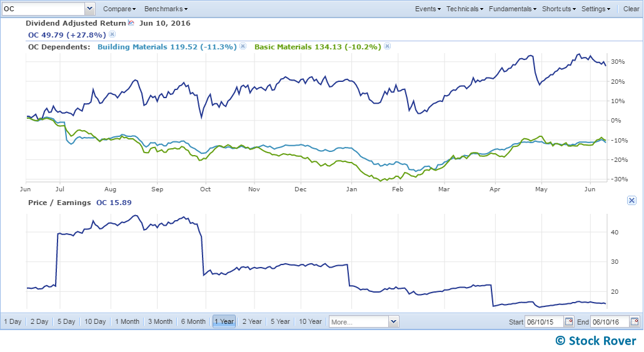Viewport: 644px width, 352px height.
Task: Click the Start date field 06/10/15
Action: (545, 321)
